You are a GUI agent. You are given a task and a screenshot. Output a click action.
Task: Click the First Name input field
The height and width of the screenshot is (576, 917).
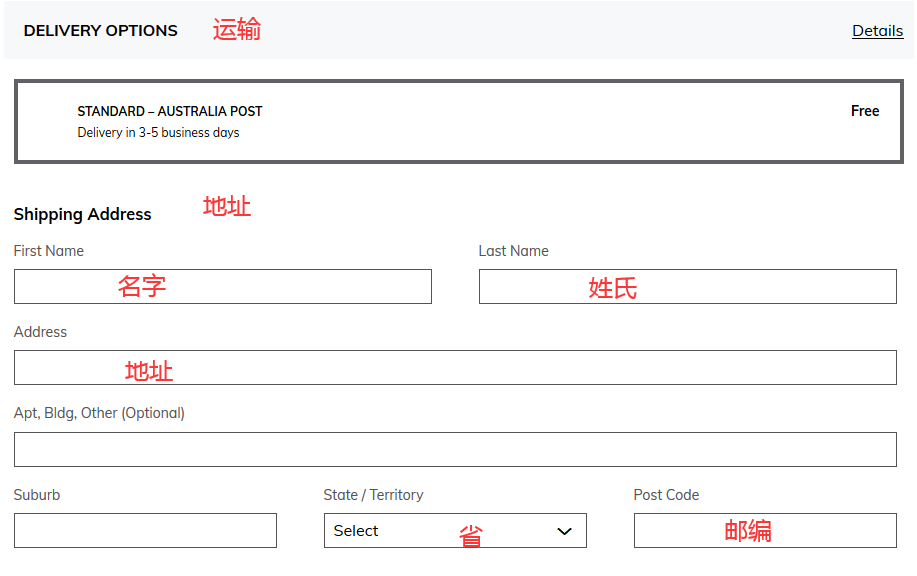point(222,286)
